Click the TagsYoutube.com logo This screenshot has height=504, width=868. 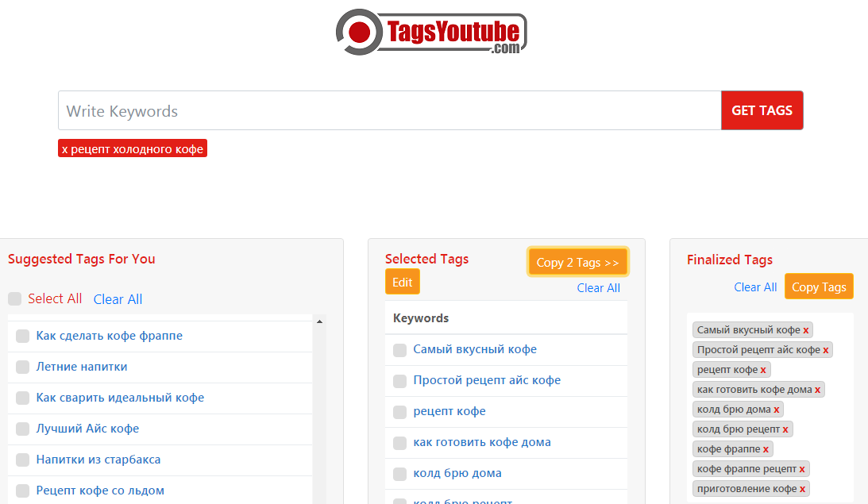click(x=431, y=33)
